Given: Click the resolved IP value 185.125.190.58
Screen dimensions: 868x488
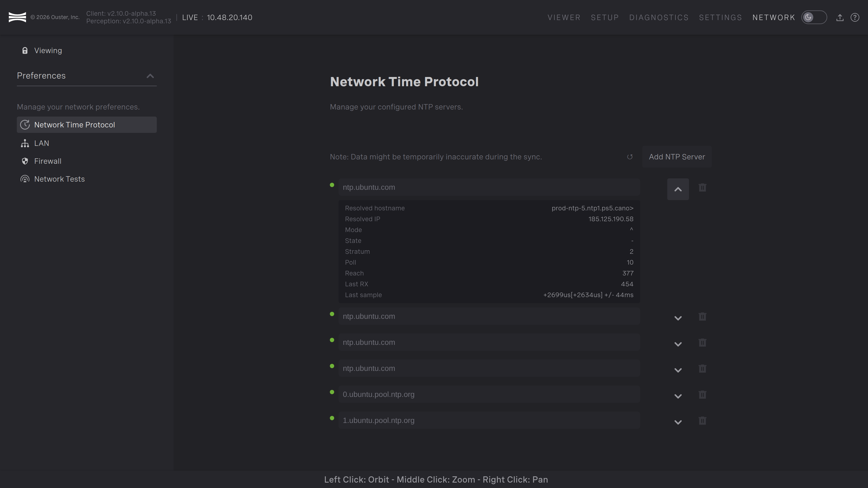Looking at the screenshot, I should [x=611, y=219].
